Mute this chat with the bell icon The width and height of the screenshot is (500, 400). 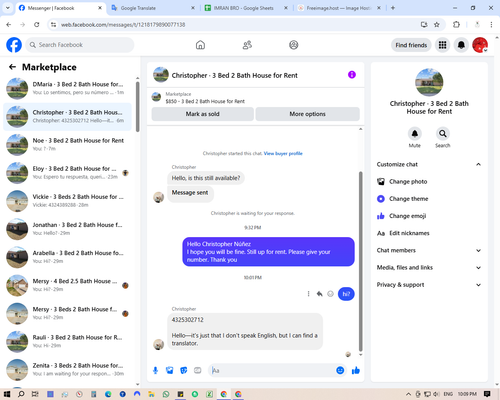pyautogui.click(x=415, y=134)
